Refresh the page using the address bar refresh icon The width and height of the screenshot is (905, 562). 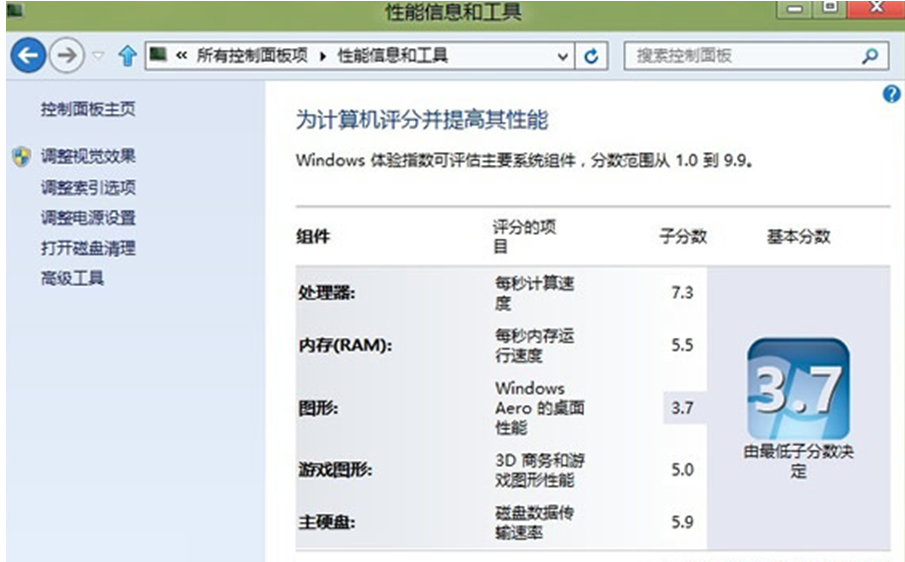[591, 56]
